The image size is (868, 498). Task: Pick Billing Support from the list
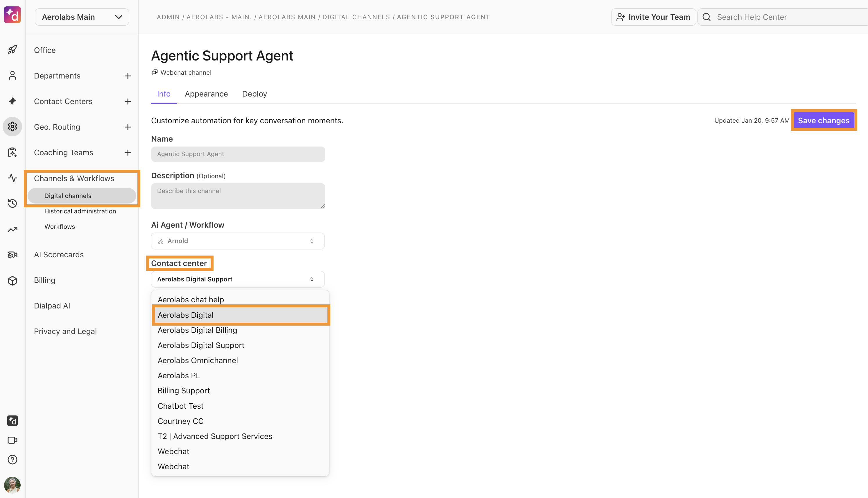(x=240, y=391)
